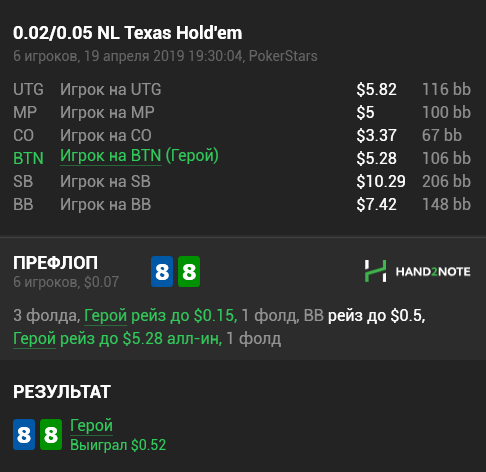This screenshot has height=472, width=486.
Task: Click the '0.02/0.05 NL Texas Hold'em' title
Action: 128,33
